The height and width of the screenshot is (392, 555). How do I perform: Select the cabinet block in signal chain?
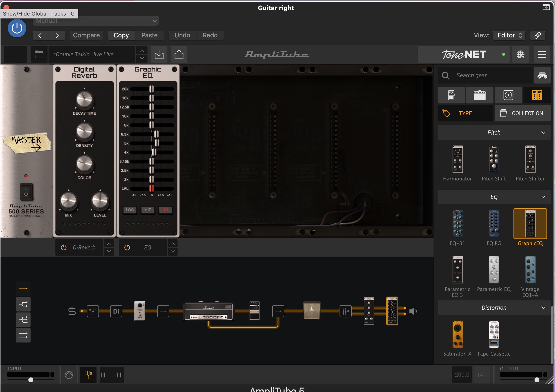(x=312, y=310)
